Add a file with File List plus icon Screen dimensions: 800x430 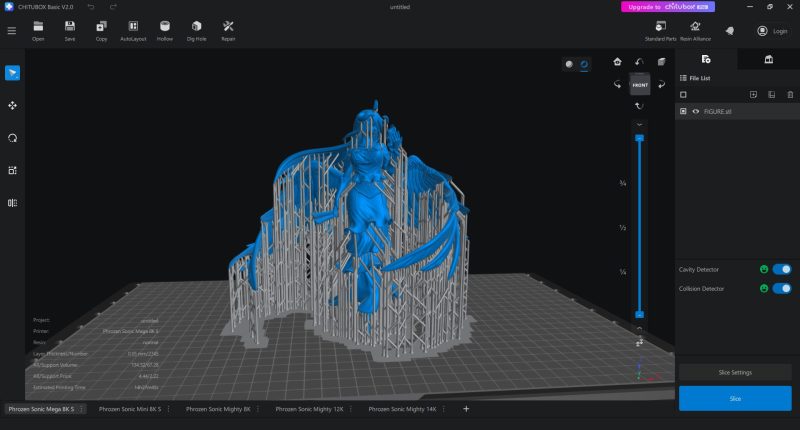pos(753,94)
